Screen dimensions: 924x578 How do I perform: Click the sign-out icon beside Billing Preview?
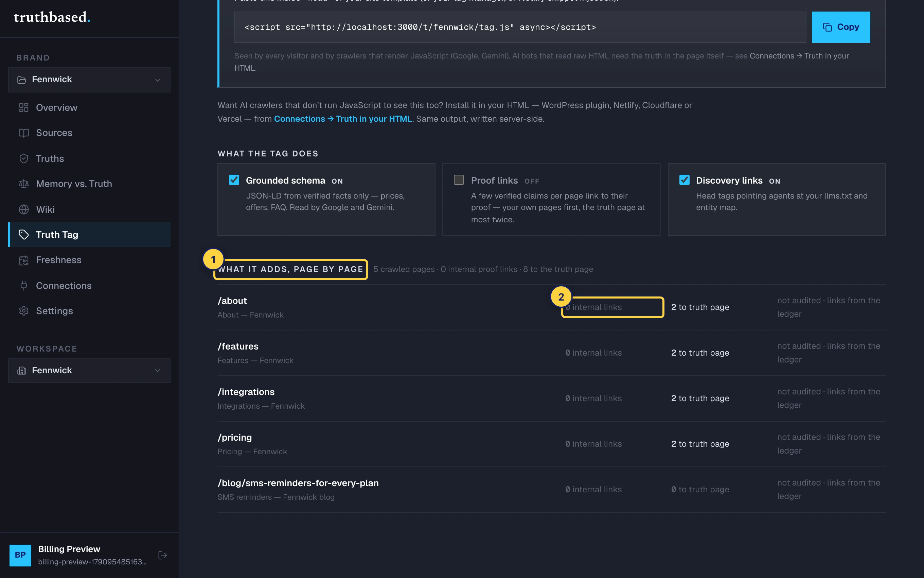click(x=162, y=555)
